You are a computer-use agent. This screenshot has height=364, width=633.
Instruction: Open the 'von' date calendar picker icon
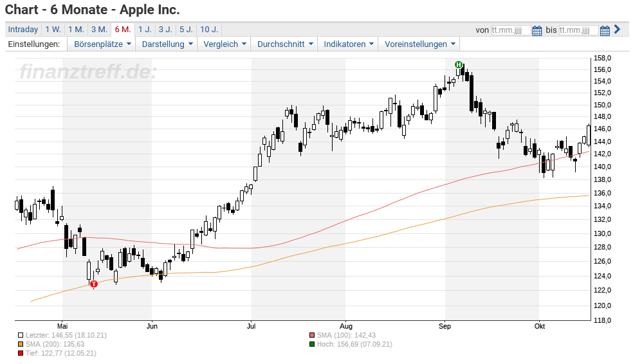pyautogui.click(x=537, y=30)
